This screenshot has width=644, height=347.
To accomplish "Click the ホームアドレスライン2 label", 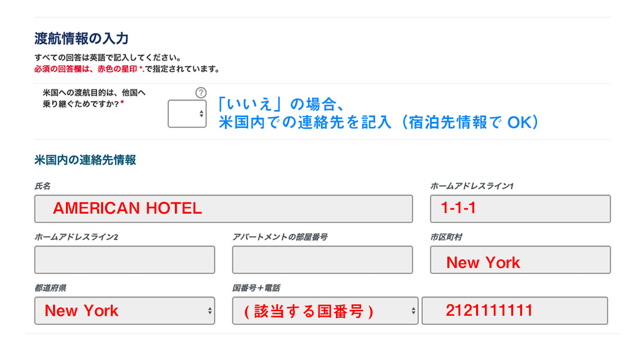I will tap(76, 237).
